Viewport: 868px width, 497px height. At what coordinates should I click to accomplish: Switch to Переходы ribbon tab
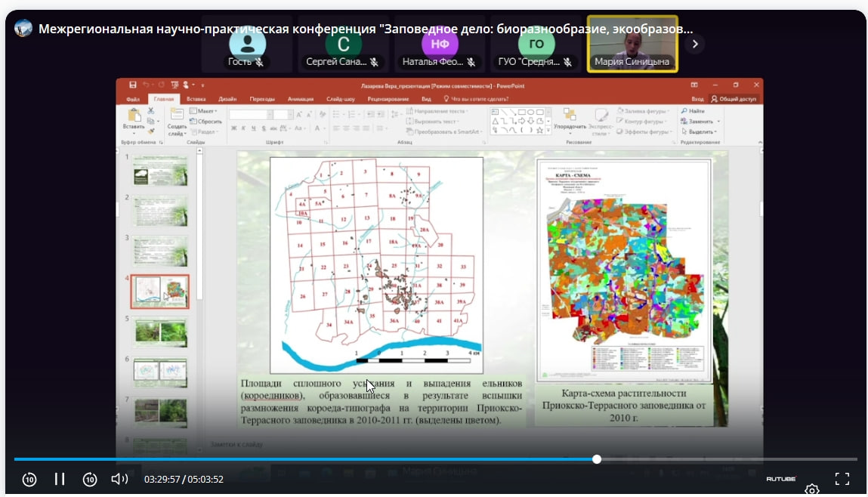[262, 99]
